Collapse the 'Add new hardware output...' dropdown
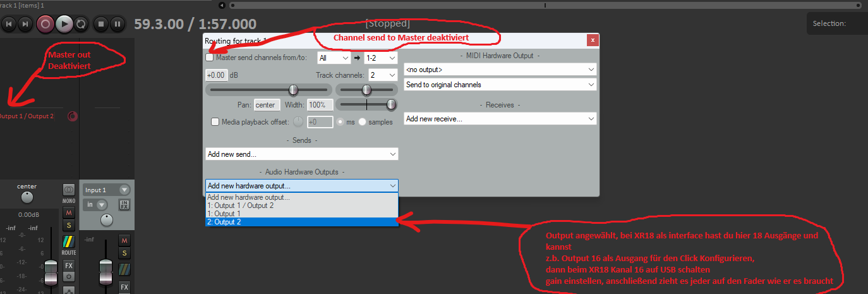 tap(302, 186)
